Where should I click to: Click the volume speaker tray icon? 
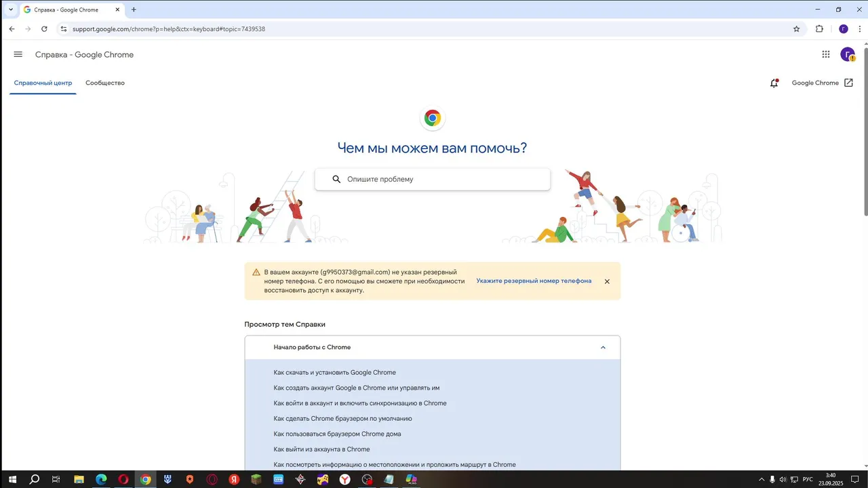[783, 479]
